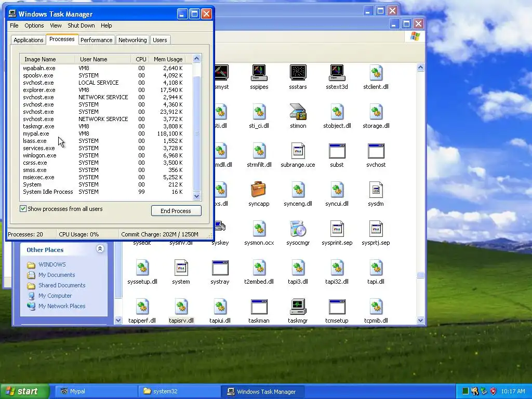Sort processes by CPU column header
Screen dimensions: 532x399
point(140,59)
